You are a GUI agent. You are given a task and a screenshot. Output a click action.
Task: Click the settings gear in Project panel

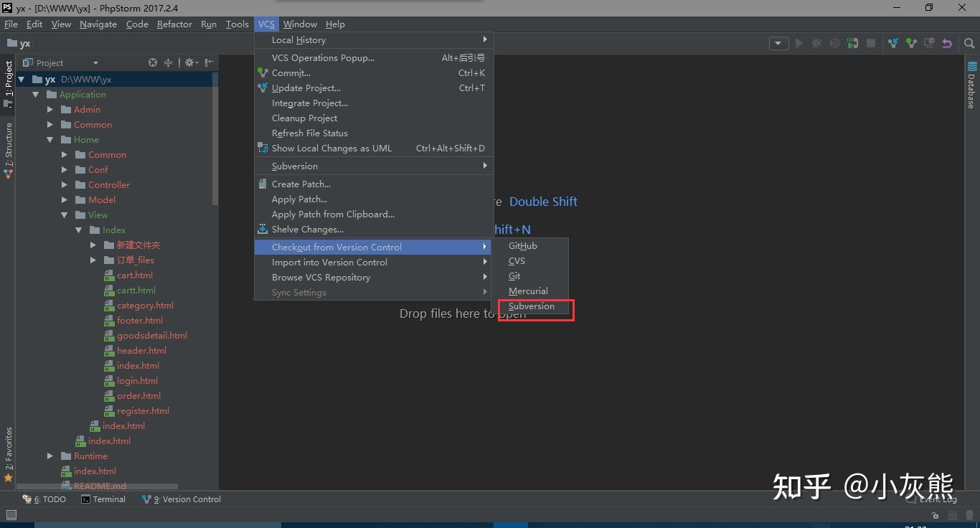(188, 62)
